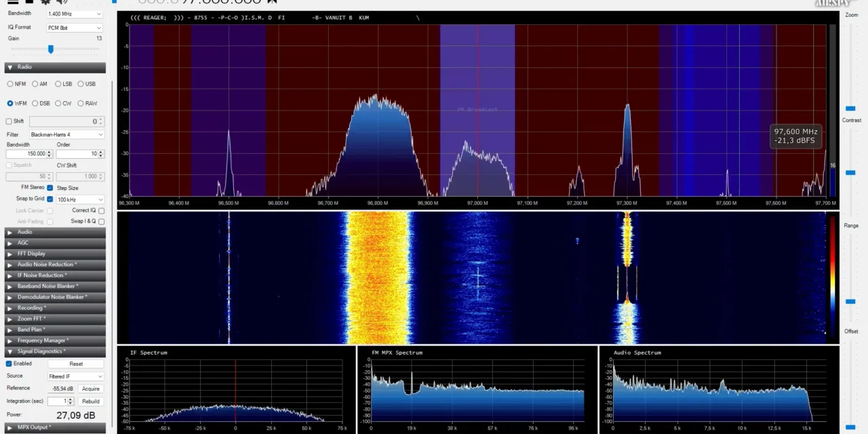Viewport: 868px width, 434px height.
Task: Click the stop playback square icon
Action: (x=29, y=1)
